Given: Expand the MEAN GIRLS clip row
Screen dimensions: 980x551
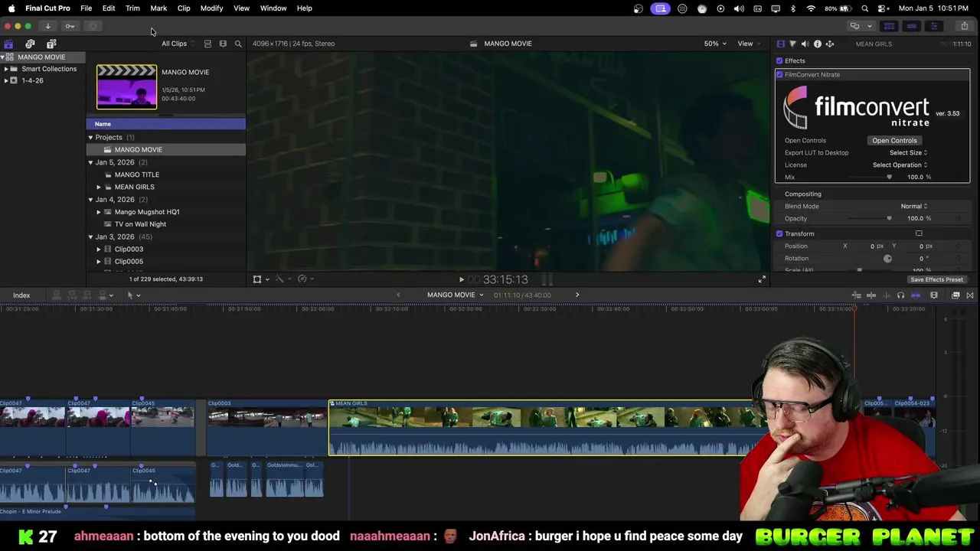Looking at the screenshot, I should pyautogui.click(x=99, y=187).
